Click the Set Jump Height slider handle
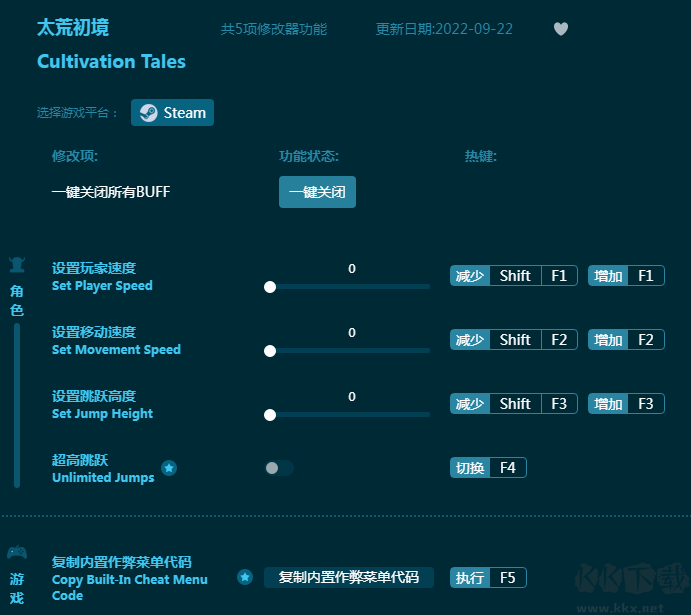The width and height of the screenshot is (691, 615). coord(270,415)
